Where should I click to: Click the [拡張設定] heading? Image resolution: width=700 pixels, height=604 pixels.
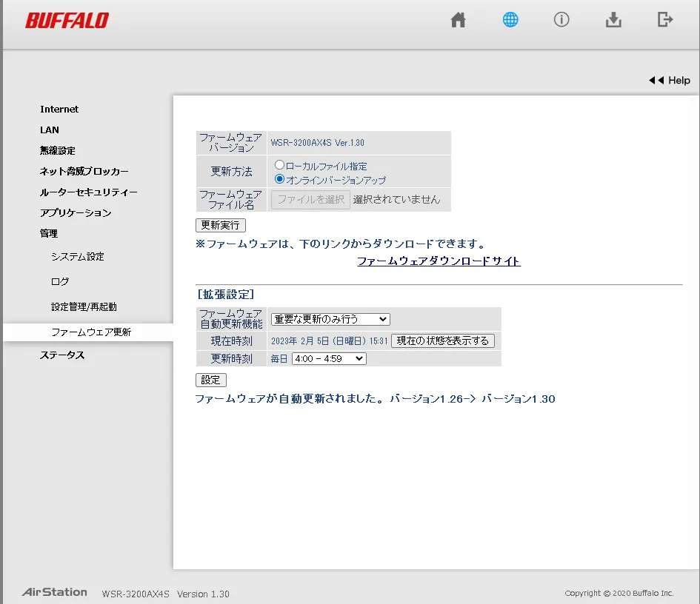[x=225, y=295]
